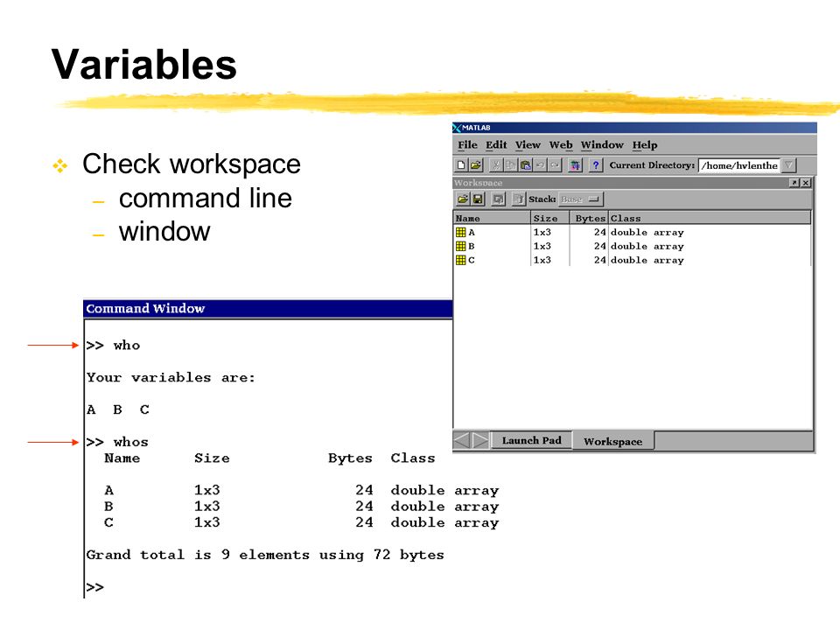This screenshot has width=840, height=630.
Task: Click 'window' sub-bullet on slide
Action: click(x=164, y=231)
